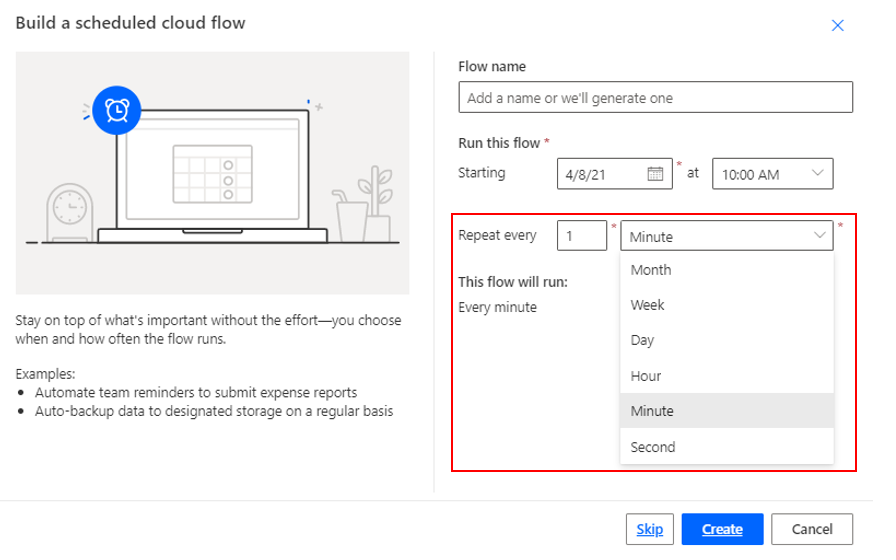The image size is (896, 560).
Task: Choose Hour from the frequency list
Action: tap(726, 376)
